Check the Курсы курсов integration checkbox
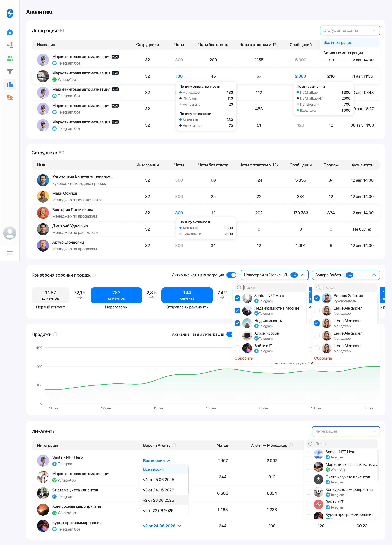The image size is (392, 545). (237, 336)
